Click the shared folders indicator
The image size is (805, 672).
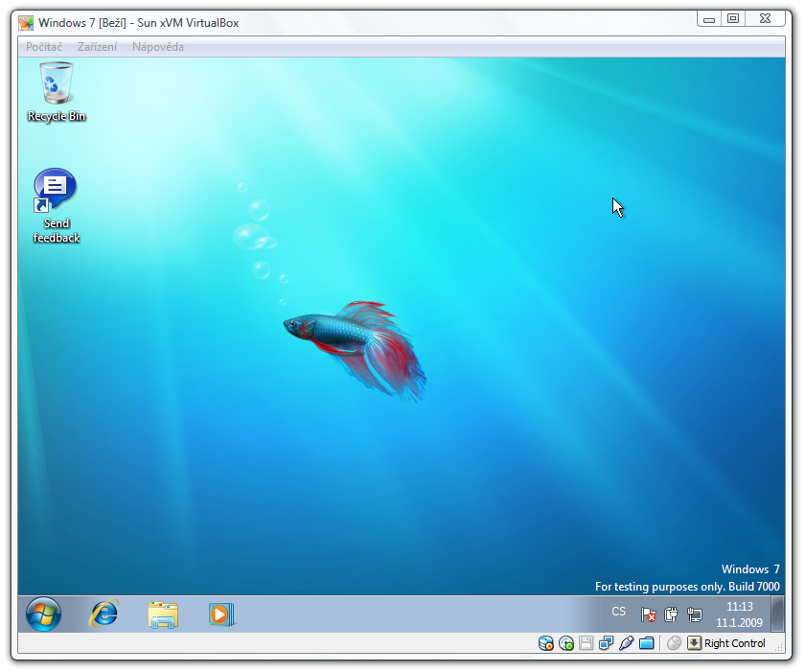[646, 643]
